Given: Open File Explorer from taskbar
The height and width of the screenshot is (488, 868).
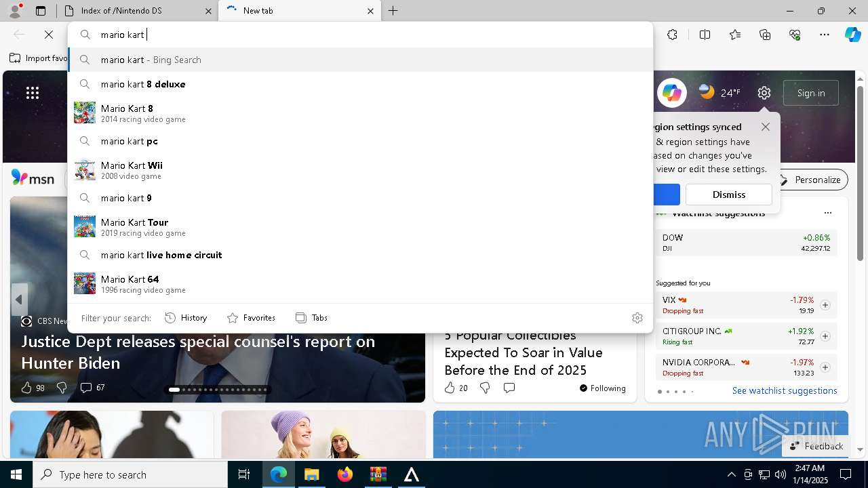Looking at the screenshot, I should [311, 474].
